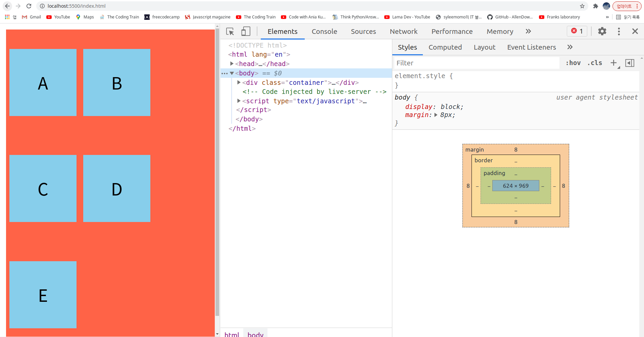Image resolution: width=644 pixels, height=337 pixels.
Task: Click the red update button
Action: pyautogui.click(x=627, y=6)
